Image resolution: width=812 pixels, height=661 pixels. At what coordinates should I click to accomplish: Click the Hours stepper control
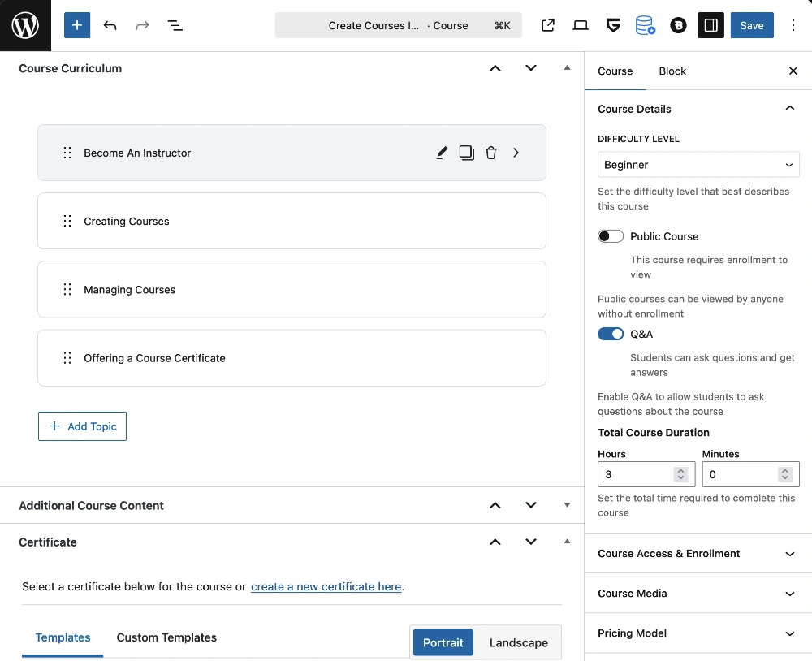click(x=680, y=474)
